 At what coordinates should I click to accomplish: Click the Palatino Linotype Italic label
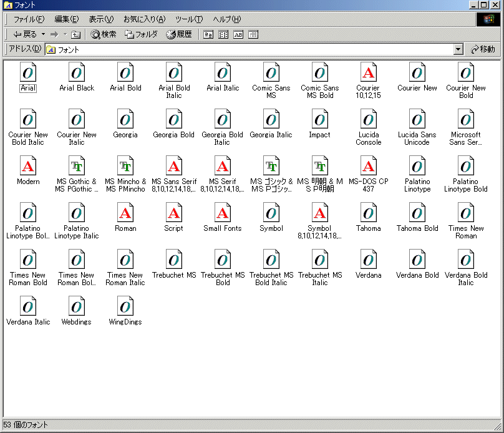(x=77, y=232)
